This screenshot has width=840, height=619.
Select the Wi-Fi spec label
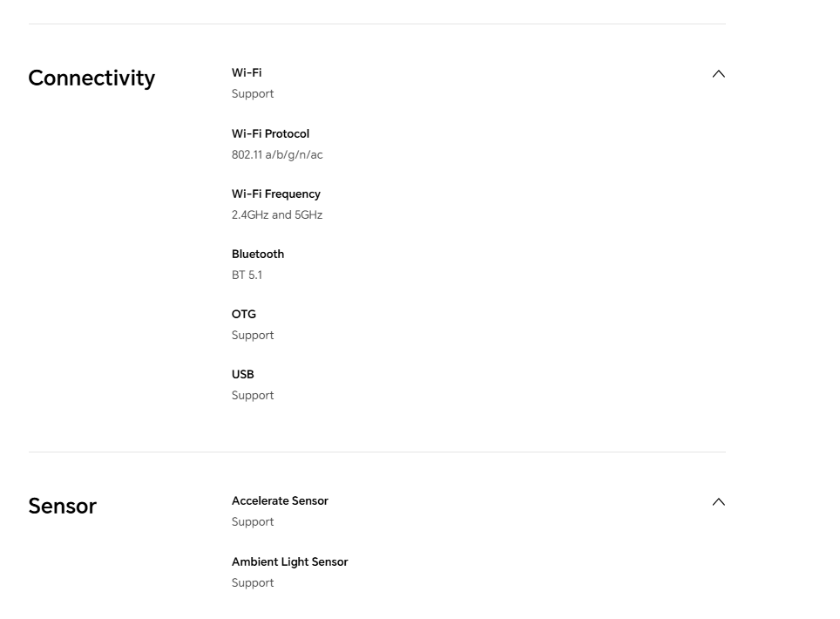click(x=247, y=72)
